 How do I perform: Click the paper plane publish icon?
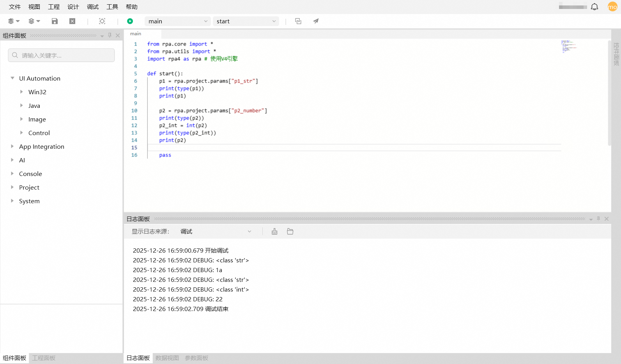pyautogui.click(x=316, y=21)
